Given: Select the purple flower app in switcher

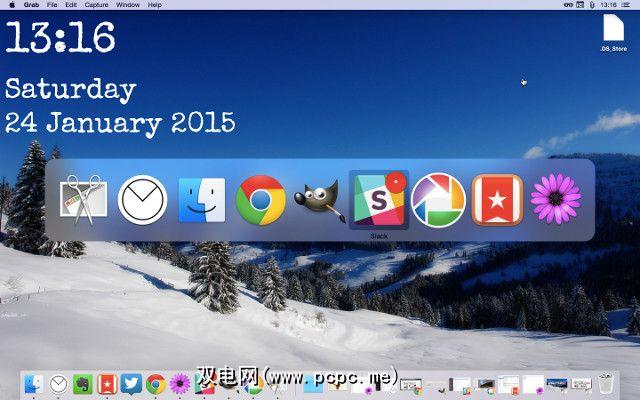Looking at the screenshot, I should click(556, 199).
